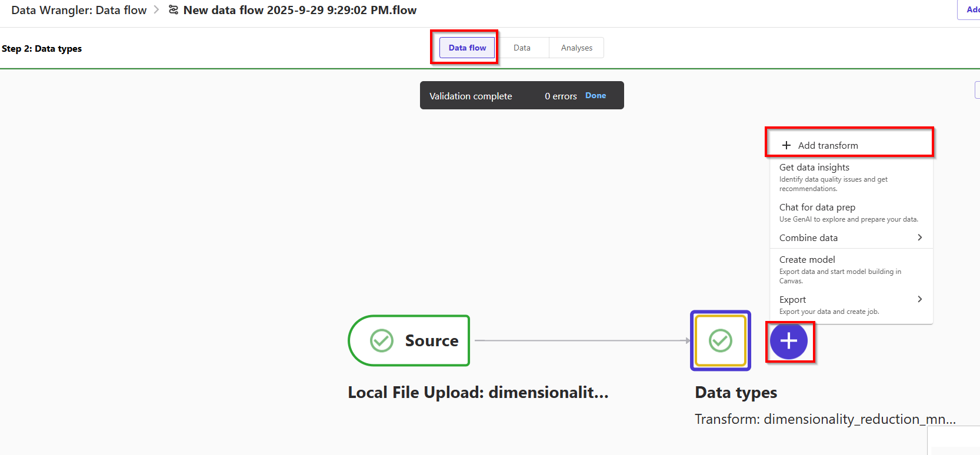This screenshot has width=980, height=455.
Task: Dismiss validation message with Done
Action: 595,95
